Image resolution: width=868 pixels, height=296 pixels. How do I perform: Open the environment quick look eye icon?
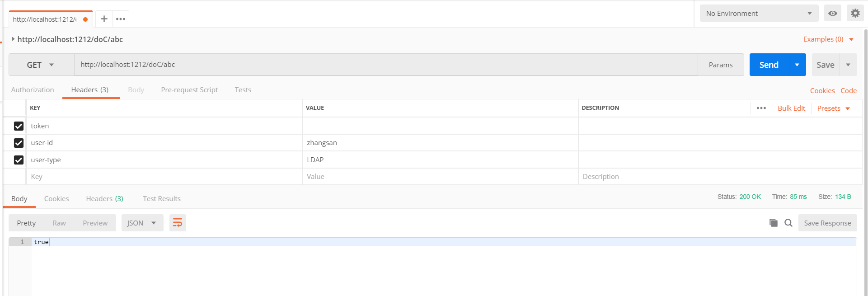[832, 14]
